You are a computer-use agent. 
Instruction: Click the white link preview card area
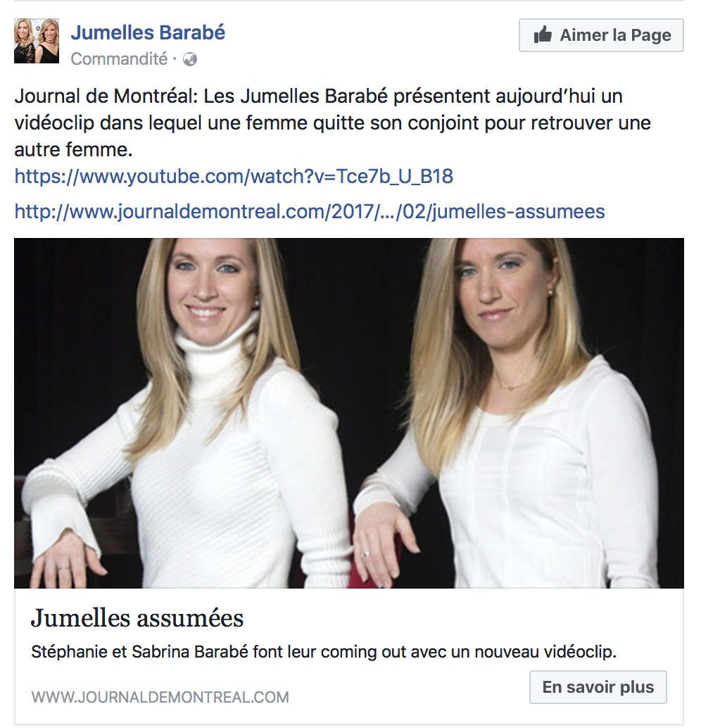349,656
